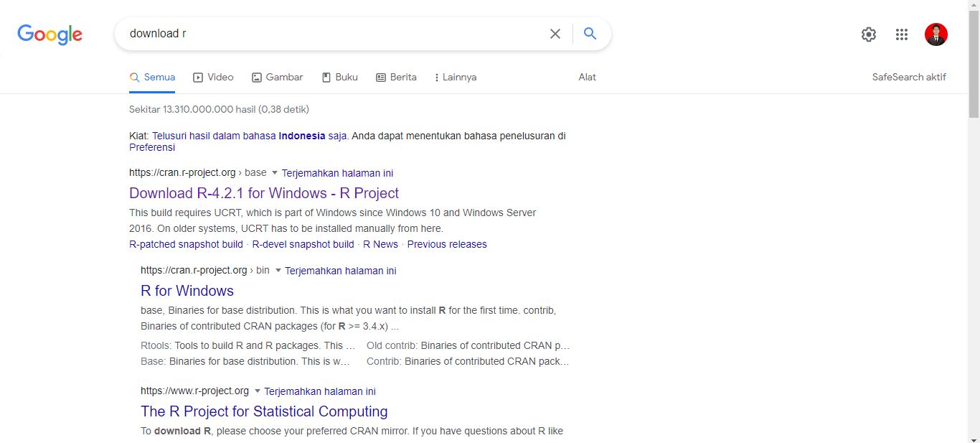
Task: Expand the arrow beside cran.r-project.org › base
Action: (x=274, y=173)
